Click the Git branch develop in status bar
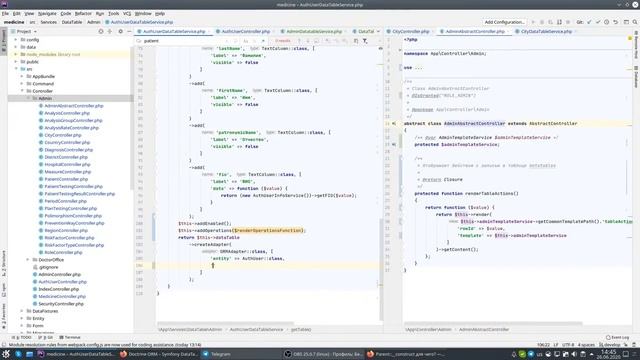The image size is (640, 360). click(610, 345)
